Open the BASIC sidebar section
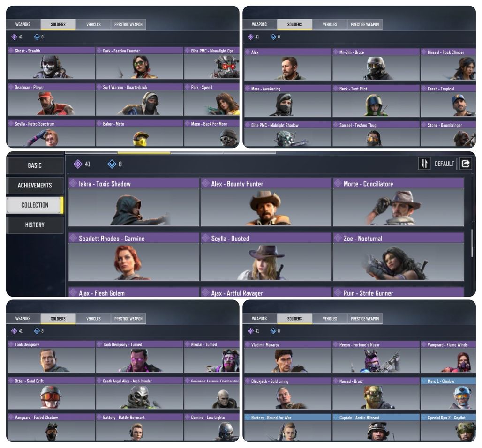 pyautogui.click(x=35, y=165)
